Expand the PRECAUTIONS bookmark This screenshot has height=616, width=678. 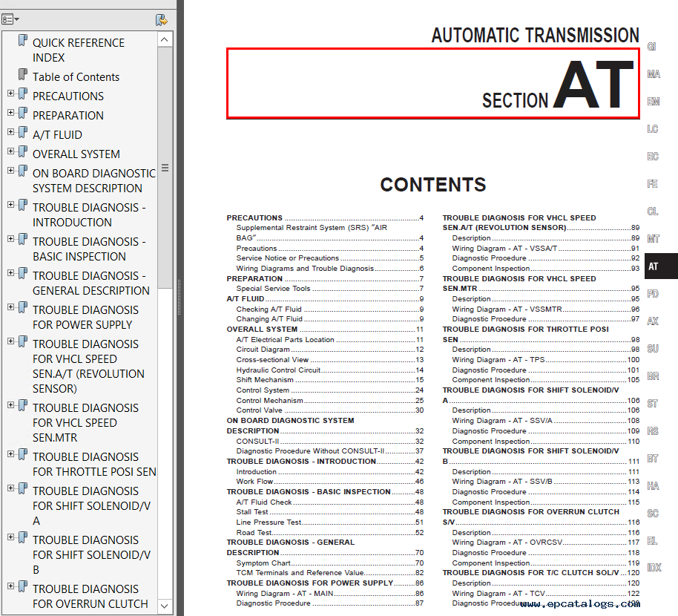11,93
